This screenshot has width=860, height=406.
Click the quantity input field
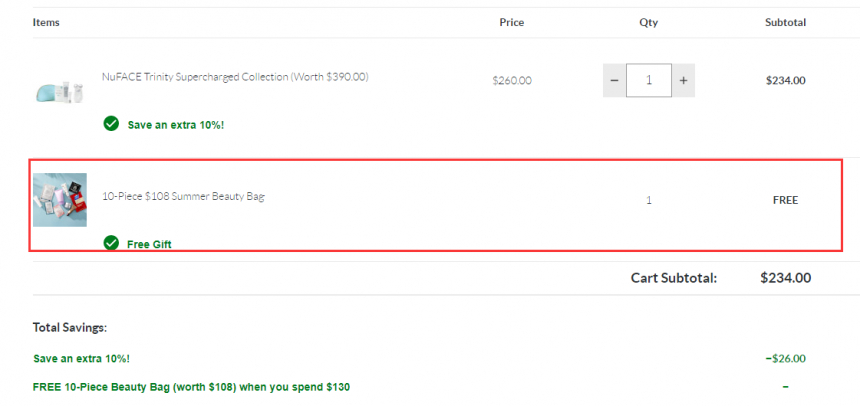click(649, 81)
